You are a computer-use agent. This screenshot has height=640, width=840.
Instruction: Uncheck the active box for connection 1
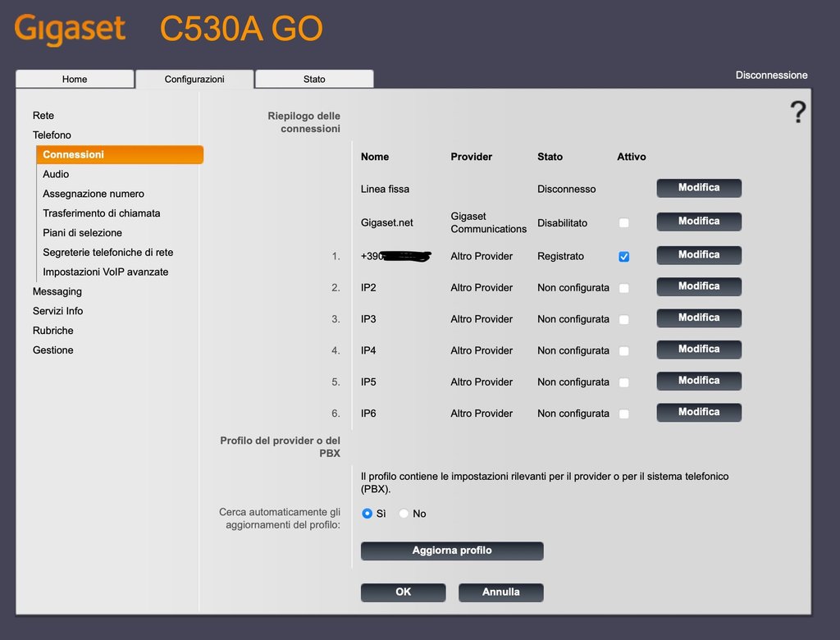click(623, 257)
